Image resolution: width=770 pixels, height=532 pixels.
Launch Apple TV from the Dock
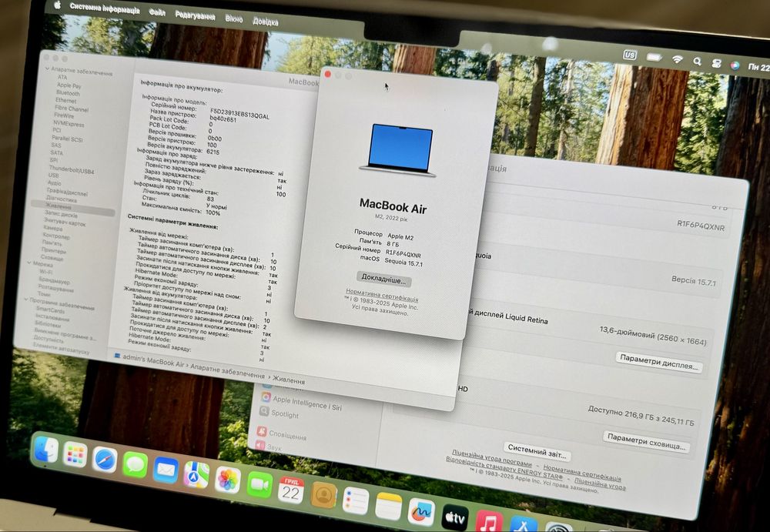pyautogui.click(x=455, y=517)
